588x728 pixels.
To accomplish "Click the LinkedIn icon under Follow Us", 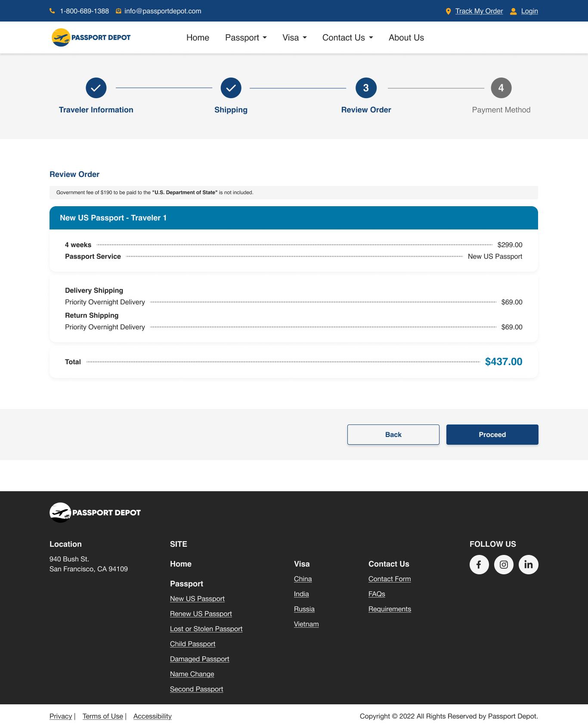I will pyautogui.click(x=528, y=564).
